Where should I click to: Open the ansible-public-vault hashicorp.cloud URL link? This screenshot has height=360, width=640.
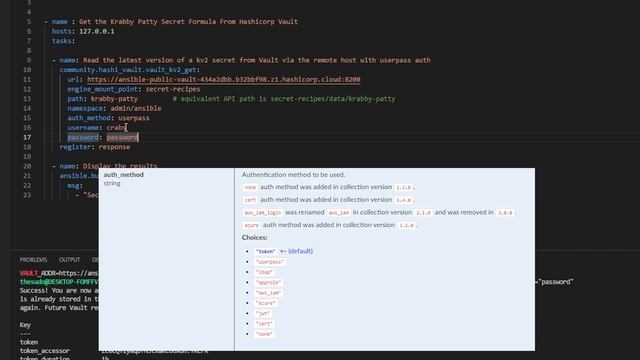(x=224, y=80)
